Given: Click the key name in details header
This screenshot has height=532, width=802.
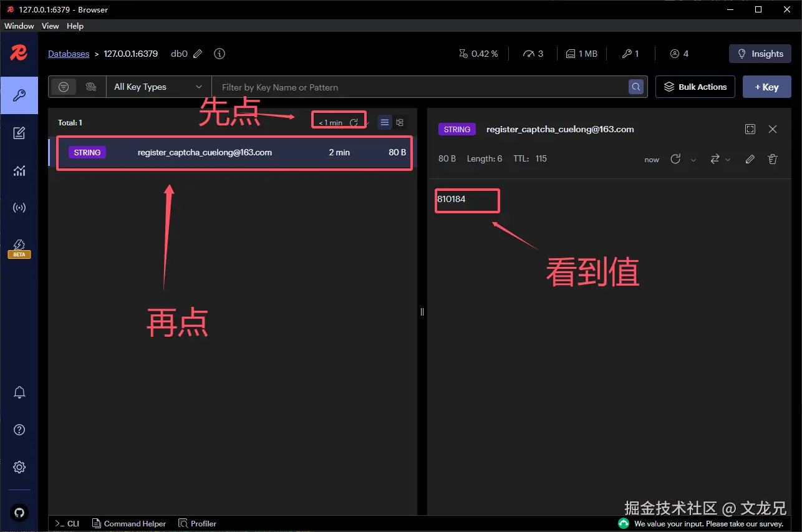Looking at the screenshot, I should click(x=560, y=129).
